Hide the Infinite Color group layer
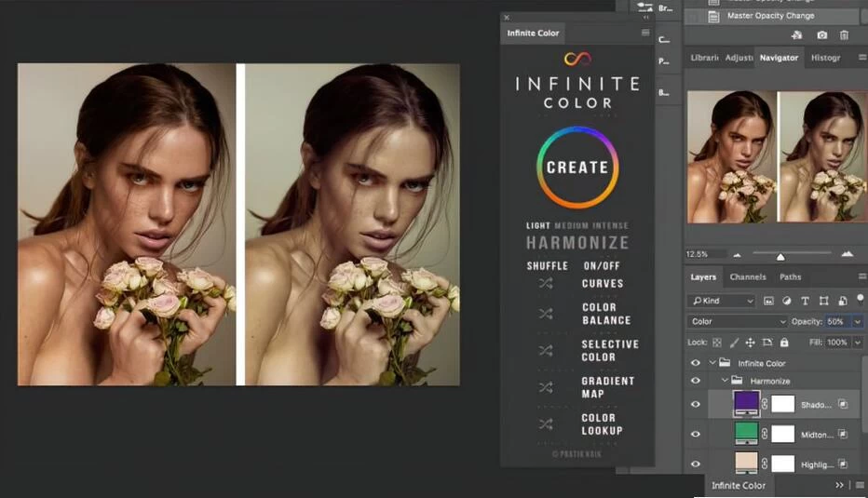Viewport: 868px width, 498px height. [695, 363]
